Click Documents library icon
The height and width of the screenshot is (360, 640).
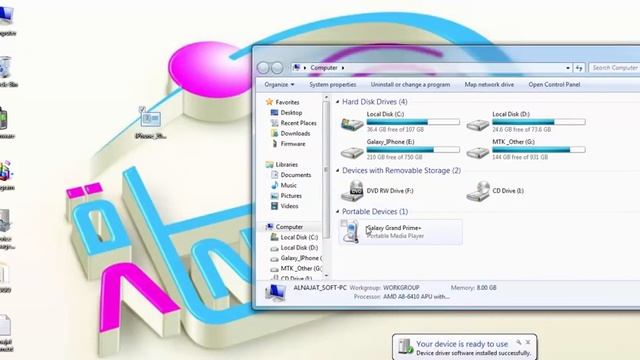click(x=274, y=175)
